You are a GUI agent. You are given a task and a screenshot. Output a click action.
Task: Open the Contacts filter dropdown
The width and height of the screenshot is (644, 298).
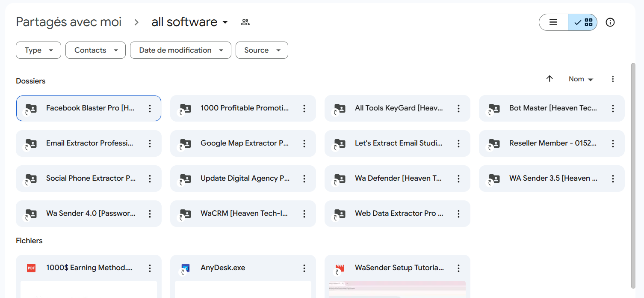point(95,50)
